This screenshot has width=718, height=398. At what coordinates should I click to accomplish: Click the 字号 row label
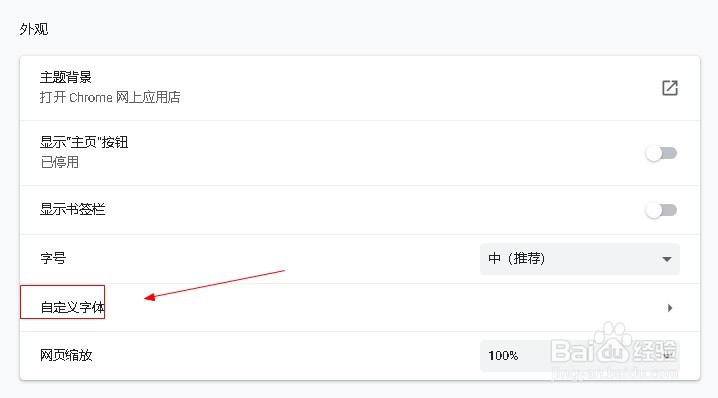(53, 258)
